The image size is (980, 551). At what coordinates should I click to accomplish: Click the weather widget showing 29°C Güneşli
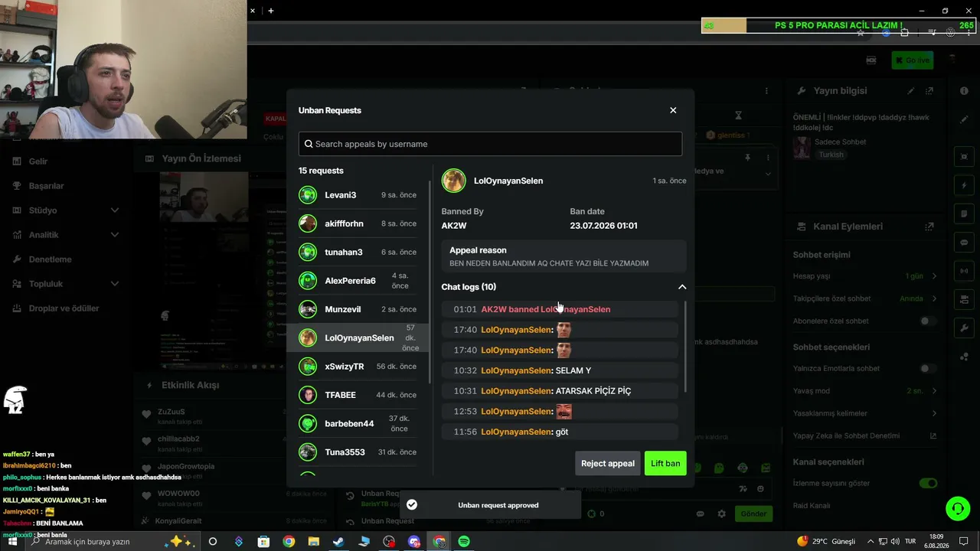click(x=825, y=541)
